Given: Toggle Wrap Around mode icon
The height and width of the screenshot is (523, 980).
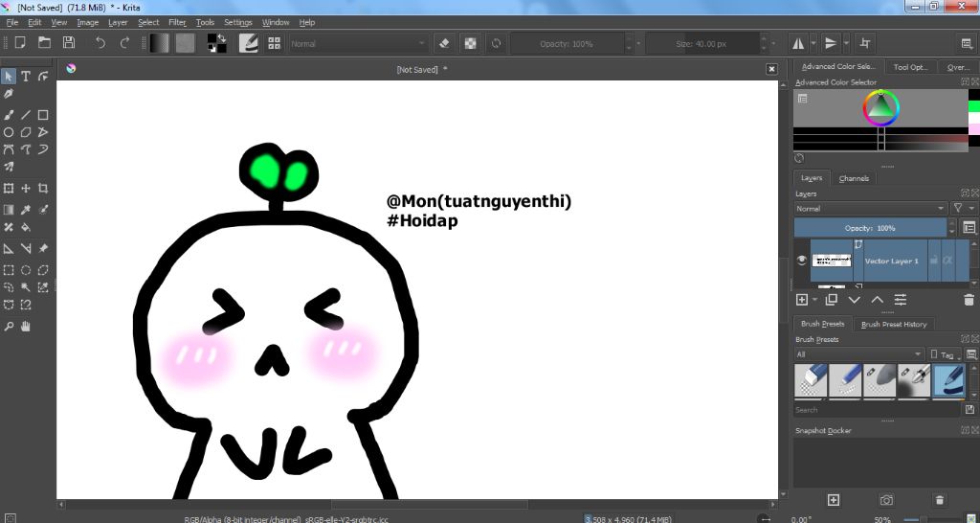Looking at the screenshot, I should coord(865,43).
